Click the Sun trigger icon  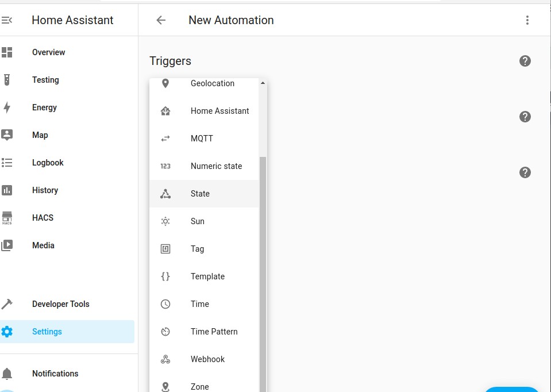pos(165,221)
